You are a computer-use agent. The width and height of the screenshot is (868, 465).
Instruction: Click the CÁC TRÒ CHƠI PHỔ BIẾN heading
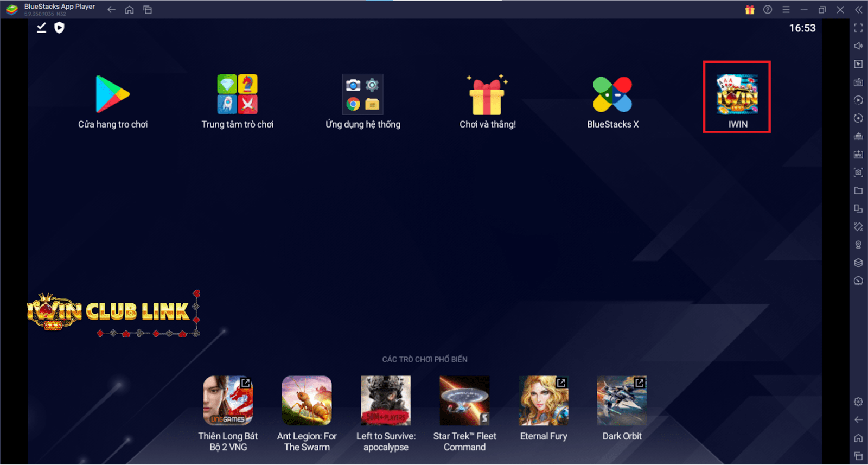pos(425,359)
